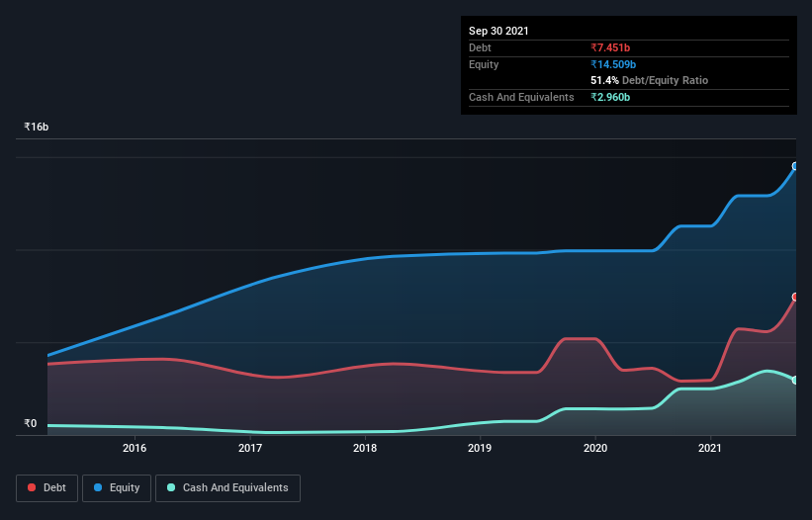Click Cash And Equivalents label in tooltip
This screenshot has height=520, width=812.
pyautogui.click(x=521, y=97)
